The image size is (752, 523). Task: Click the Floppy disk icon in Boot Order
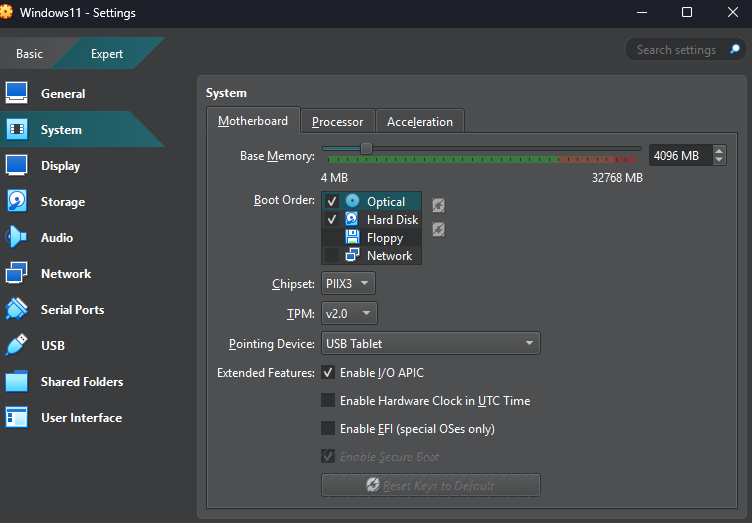click(x=352, y=237)
